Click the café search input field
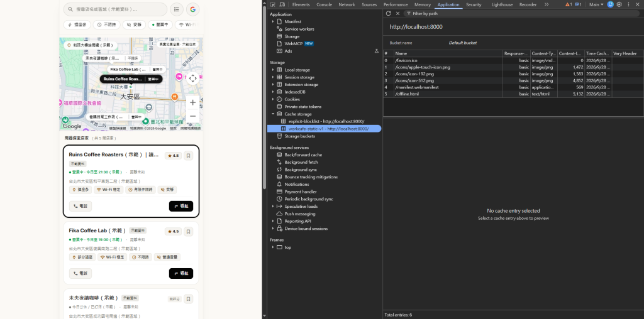The image size is (644, 319). coord(116,9)
